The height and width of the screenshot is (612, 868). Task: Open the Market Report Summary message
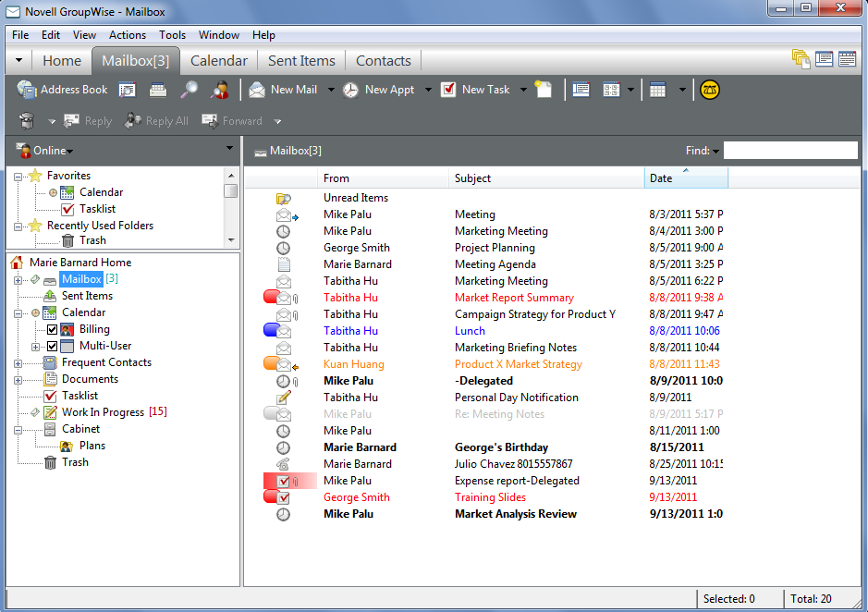514,298
